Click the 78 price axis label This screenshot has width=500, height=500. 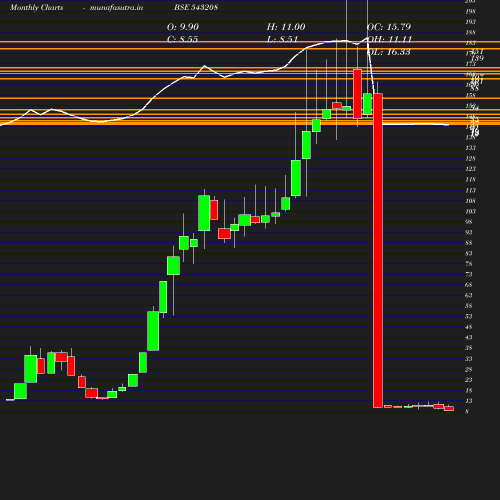pyautogui.click(x=469, y=264)
